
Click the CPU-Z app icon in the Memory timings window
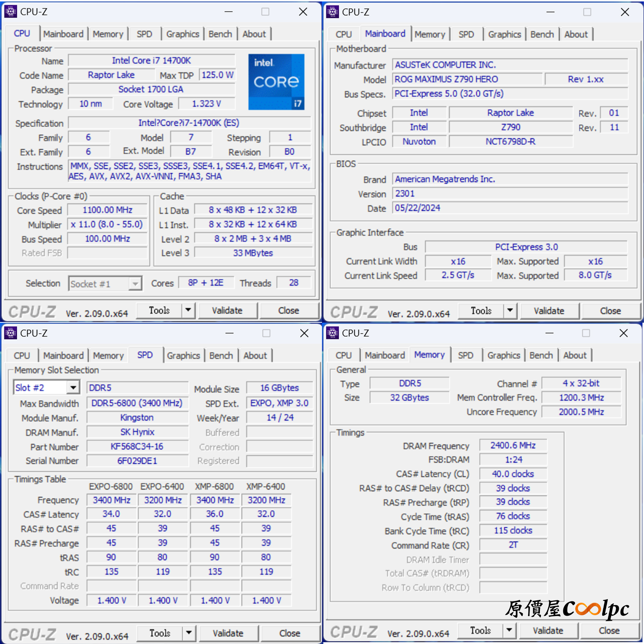pos(332,333)
